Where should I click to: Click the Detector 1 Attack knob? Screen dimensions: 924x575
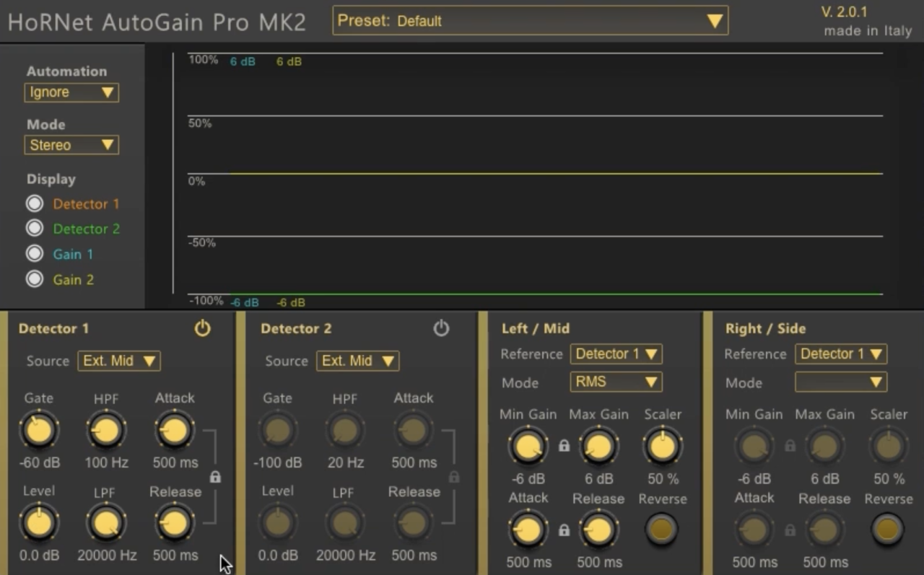[x=174, y=431]
